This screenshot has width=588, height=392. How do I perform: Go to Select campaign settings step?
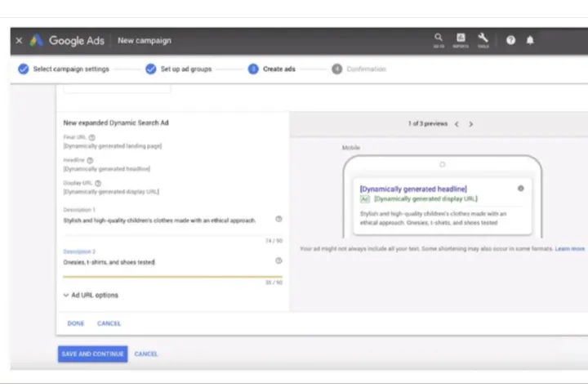64,69
